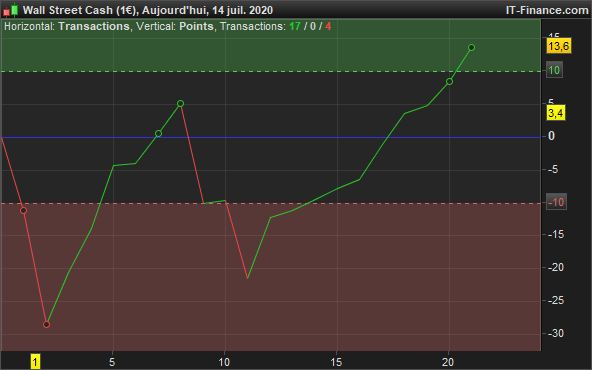Click the y-axis label -20
The height and width of the screenshot is (370, 592).
pos(556,267)
